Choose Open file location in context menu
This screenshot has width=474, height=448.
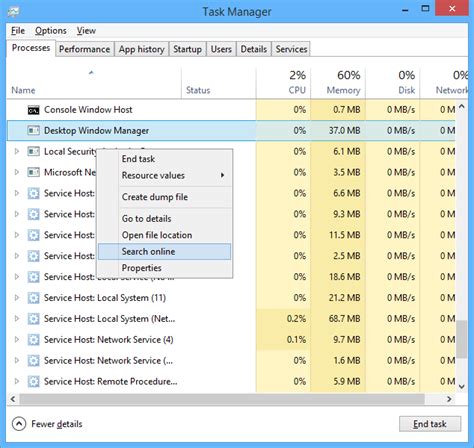point(165,235)
